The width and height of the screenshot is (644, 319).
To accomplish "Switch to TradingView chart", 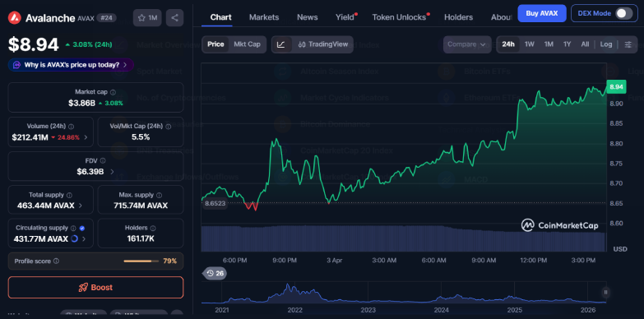I will [x=323, y=44].
